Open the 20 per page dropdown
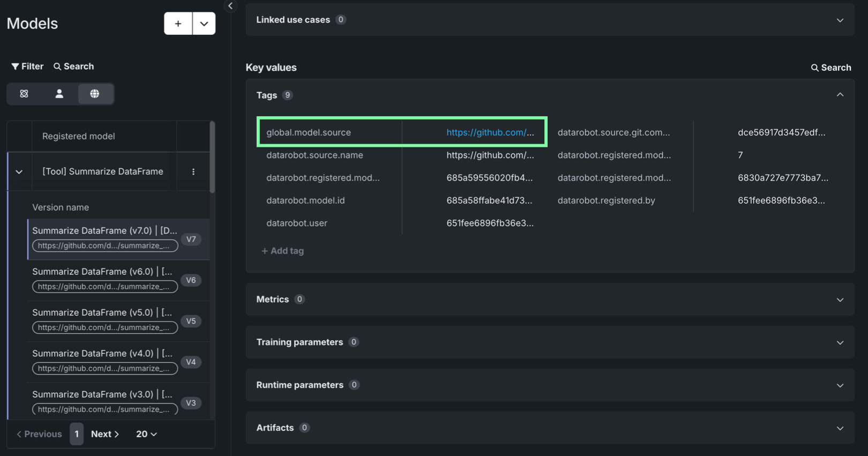This screenshot has width=868, height=456. click(146, 434)
